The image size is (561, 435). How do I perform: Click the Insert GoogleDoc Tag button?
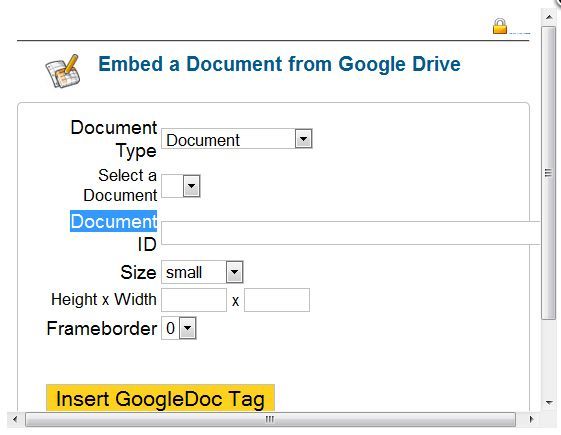pos(160,398)
